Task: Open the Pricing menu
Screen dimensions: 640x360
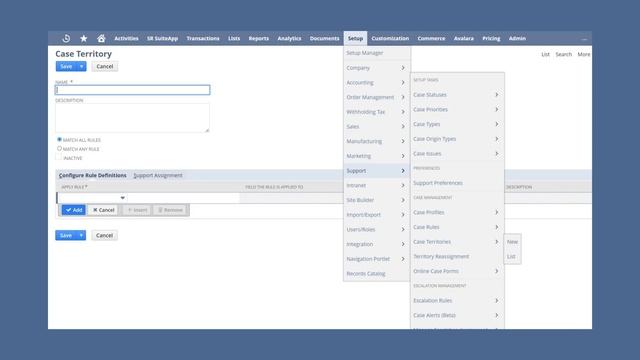Action: [x=491, y=38]
